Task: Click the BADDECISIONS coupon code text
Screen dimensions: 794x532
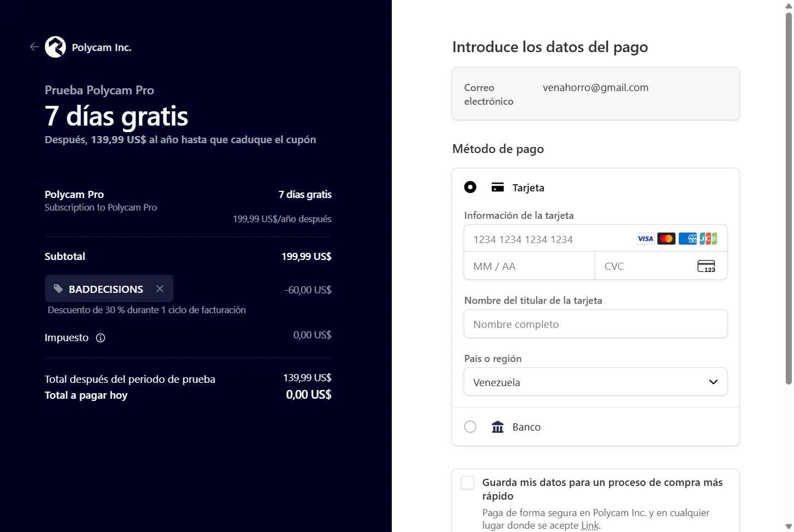Action: click(x=106, y=289)
